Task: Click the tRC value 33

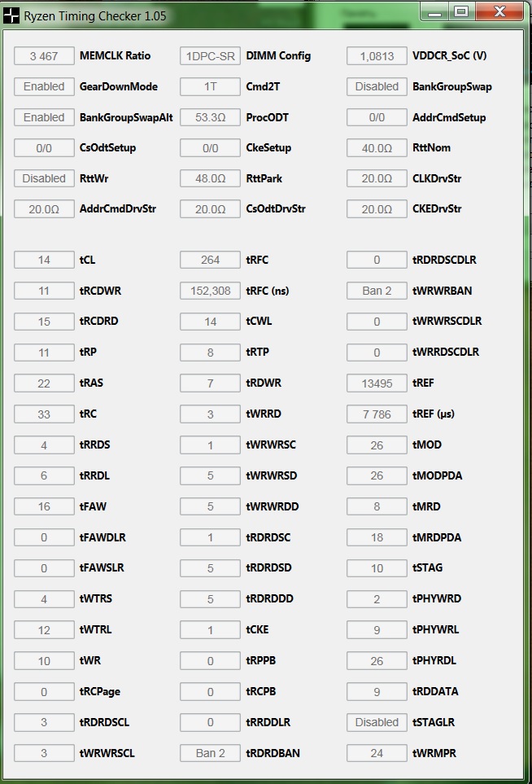Action: (x=44, y=414)
